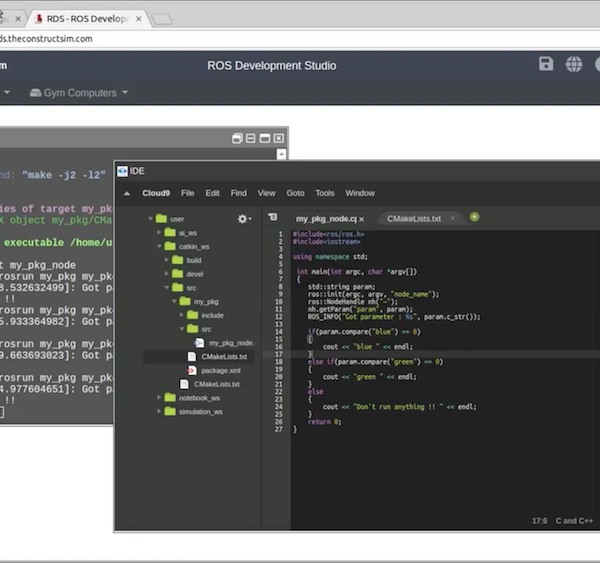Switch to CMakeLists.txt tab

(x=414, y=219)
